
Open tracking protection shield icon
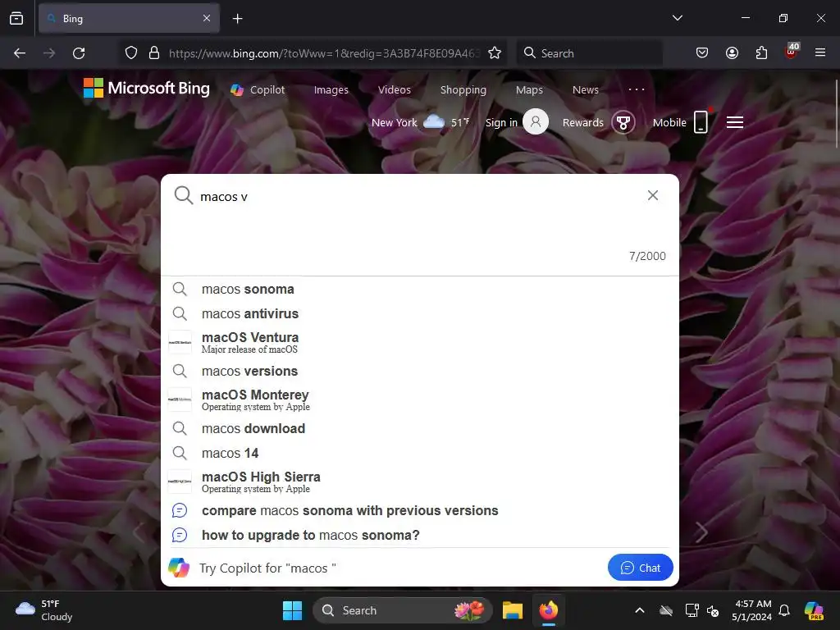131,53
